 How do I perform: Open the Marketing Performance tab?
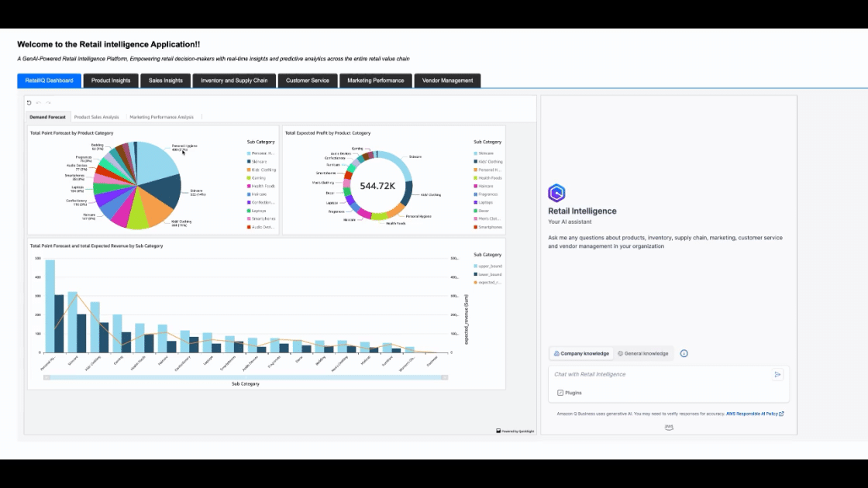pyautogui.click(x=376, y=81)
